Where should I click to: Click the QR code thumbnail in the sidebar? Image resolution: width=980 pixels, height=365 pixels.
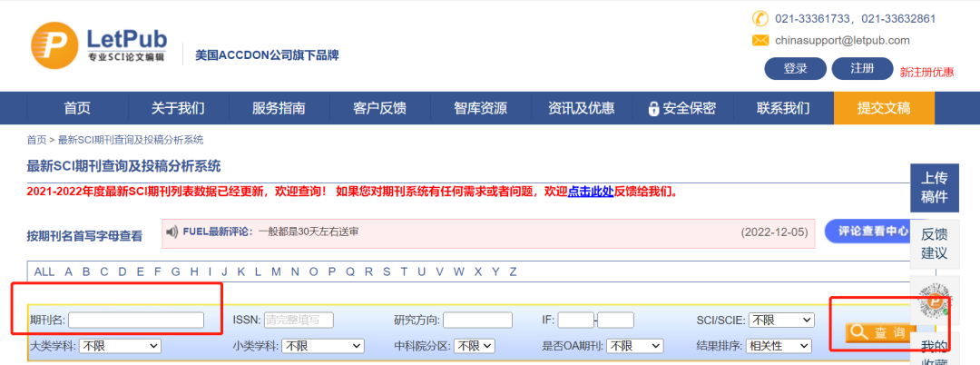[935, 302]
